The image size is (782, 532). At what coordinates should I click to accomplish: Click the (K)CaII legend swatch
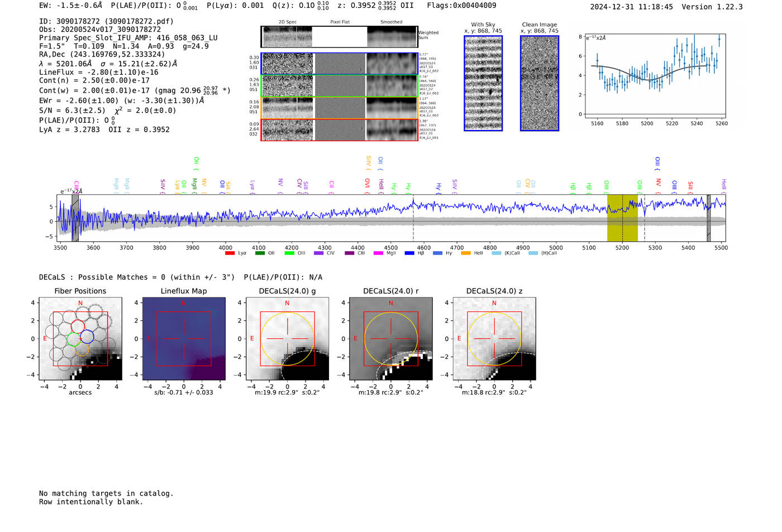tap(497, 253)
